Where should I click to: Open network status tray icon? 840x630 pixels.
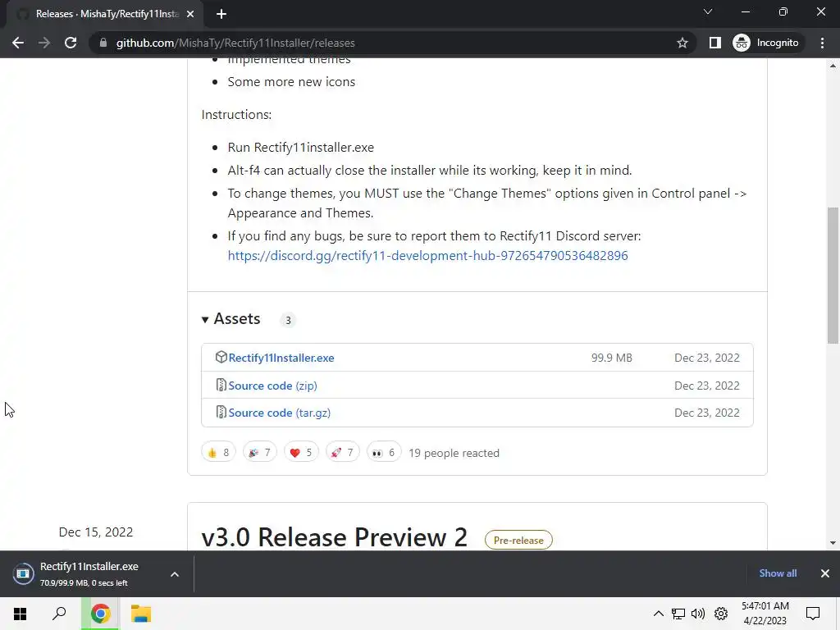tap(678, 614)
